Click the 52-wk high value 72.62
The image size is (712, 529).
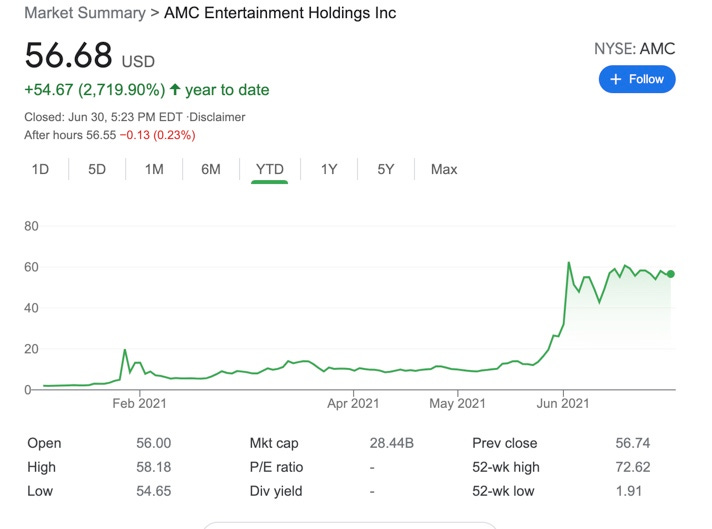[x=633, y=467]
